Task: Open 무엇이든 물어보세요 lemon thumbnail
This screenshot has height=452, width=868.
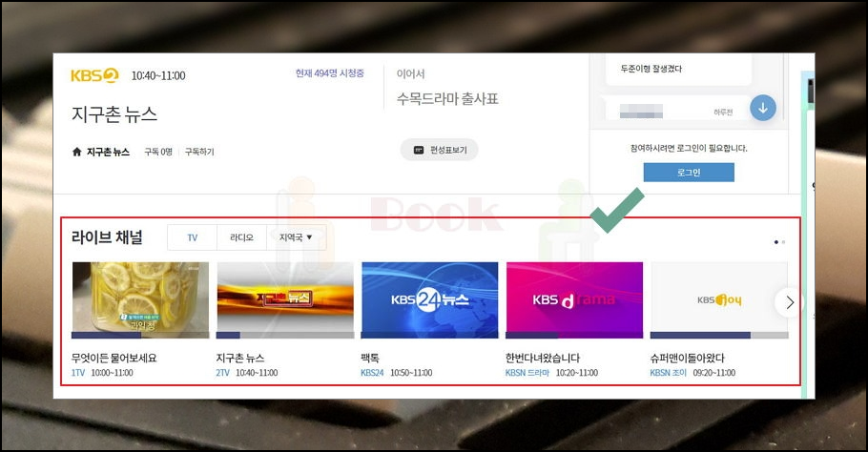Action: tap(140, 298)
